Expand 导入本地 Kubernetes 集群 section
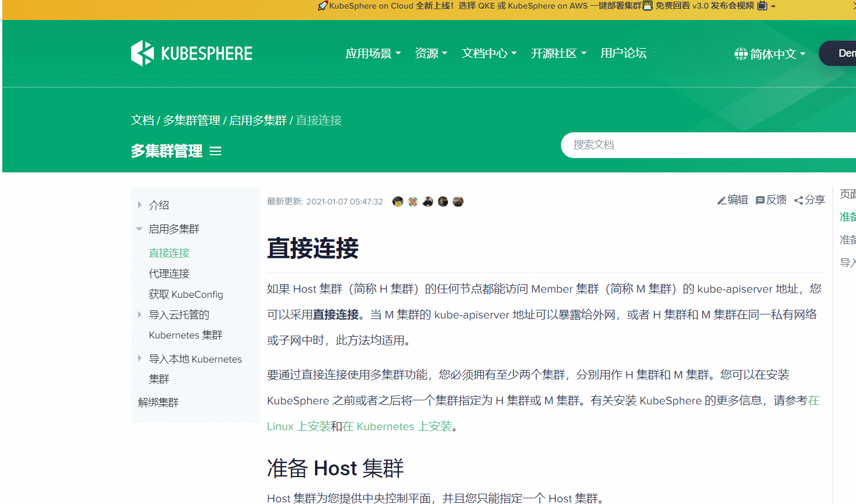This screenshot has width=856, height=504. pos(139,359)
